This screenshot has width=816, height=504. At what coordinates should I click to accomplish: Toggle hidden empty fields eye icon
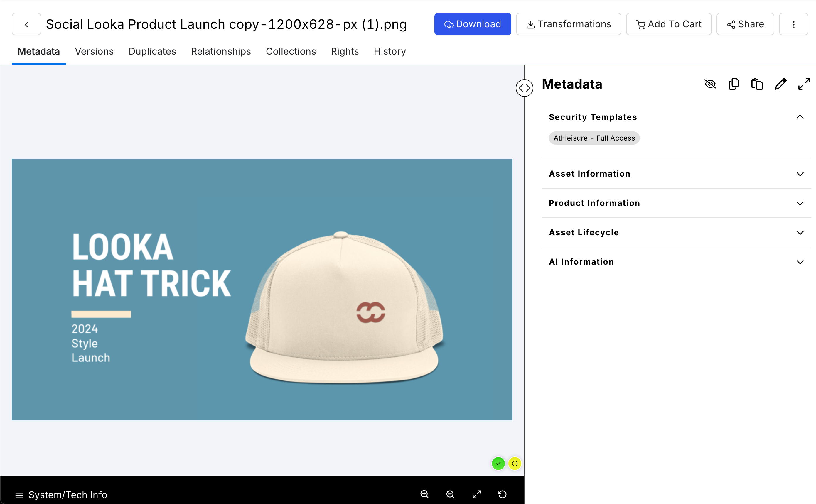[710, 84]
